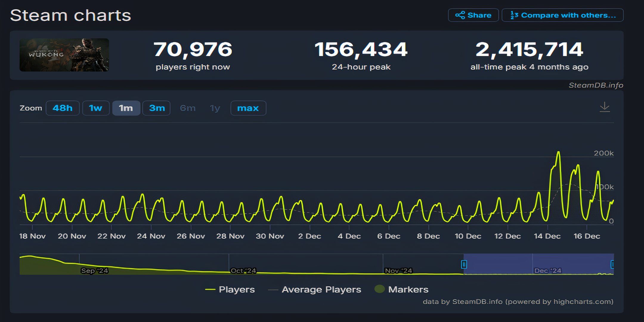Click the Share button
This screenshot has width=644, height=322.
coord(473,15)
